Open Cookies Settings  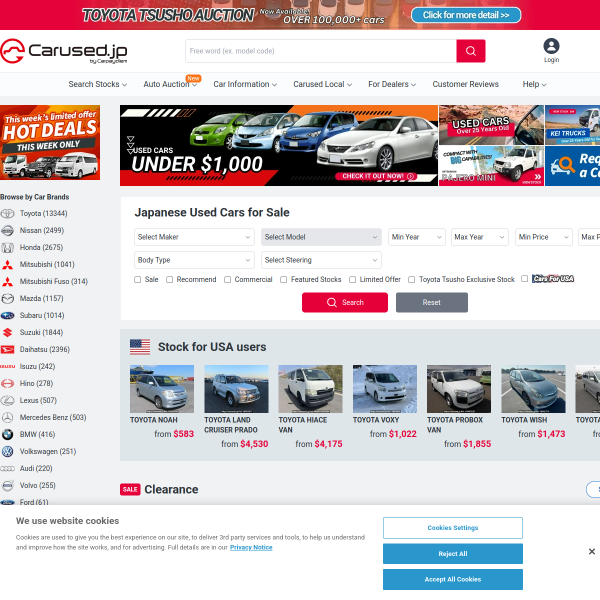coord(453,528)
